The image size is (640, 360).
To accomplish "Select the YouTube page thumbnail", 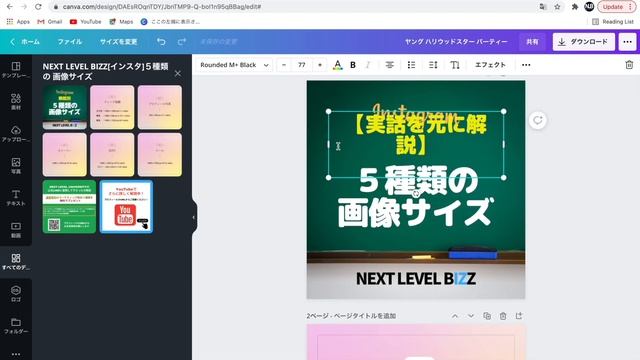I will (x=126, y=207).
